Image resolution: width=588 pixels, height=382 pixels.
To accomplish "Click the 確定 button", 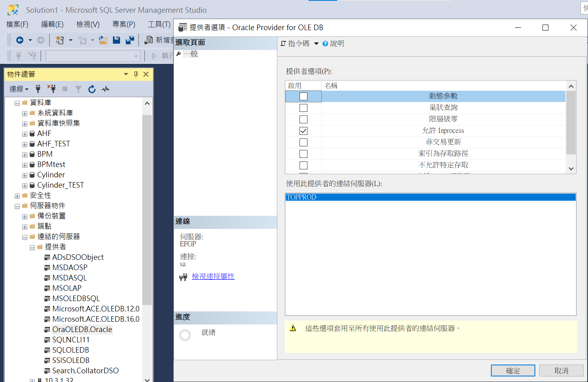I will (x=513, y=370).
